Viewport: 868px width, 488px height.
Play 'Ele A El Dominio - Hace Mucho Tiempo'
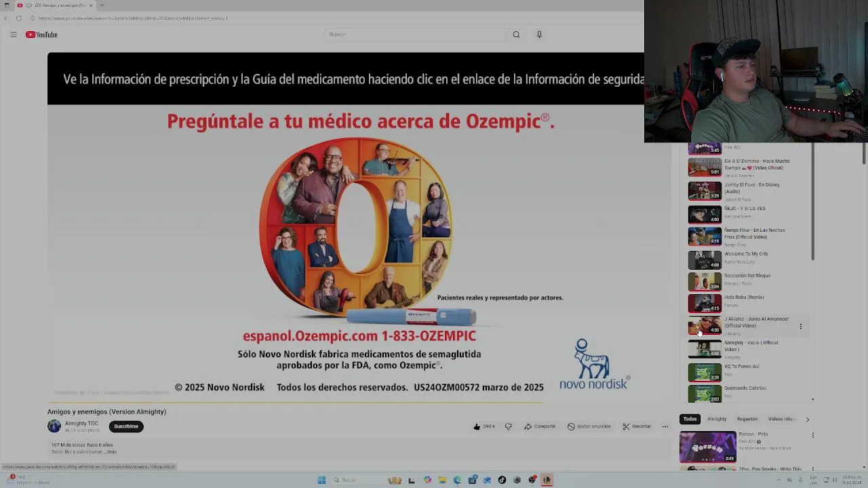[705, 167]
